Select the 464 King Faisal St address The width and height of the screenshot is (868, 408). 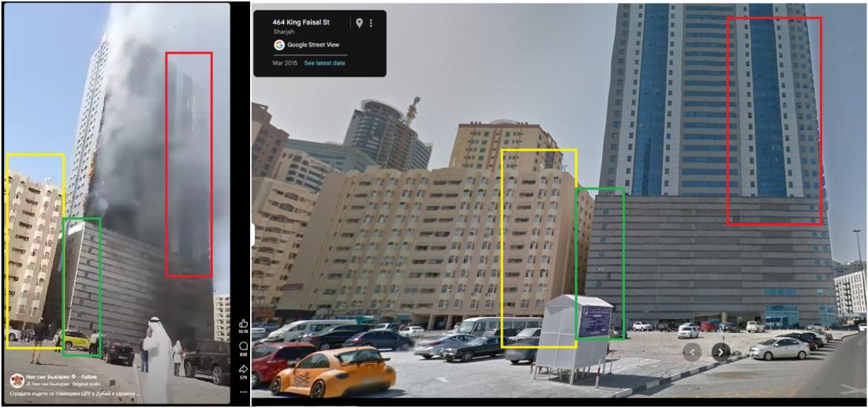pyautogui.click(x=299, y=22)
